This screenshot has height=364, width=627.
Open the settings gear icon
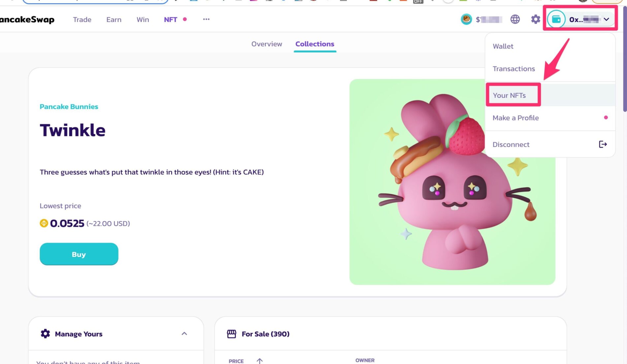click(535, 19)
